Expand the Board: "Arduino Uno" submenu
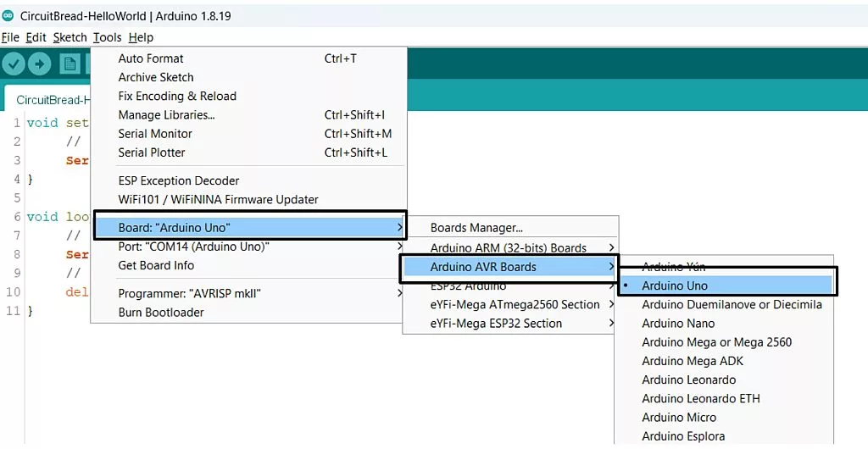Image resolution: width=868 pixels, height=449 pixels. tap(250, 227)
